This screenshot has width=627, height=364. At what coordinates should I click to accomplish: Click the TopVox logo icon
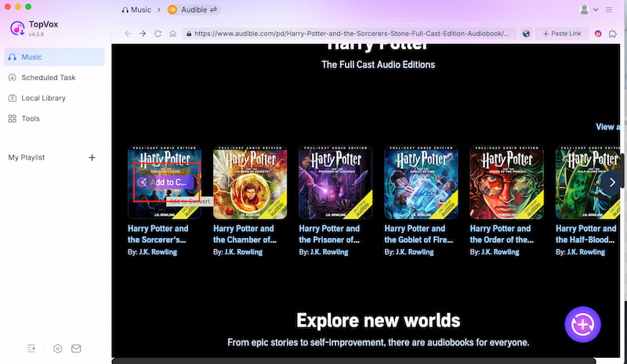[17, 28]
